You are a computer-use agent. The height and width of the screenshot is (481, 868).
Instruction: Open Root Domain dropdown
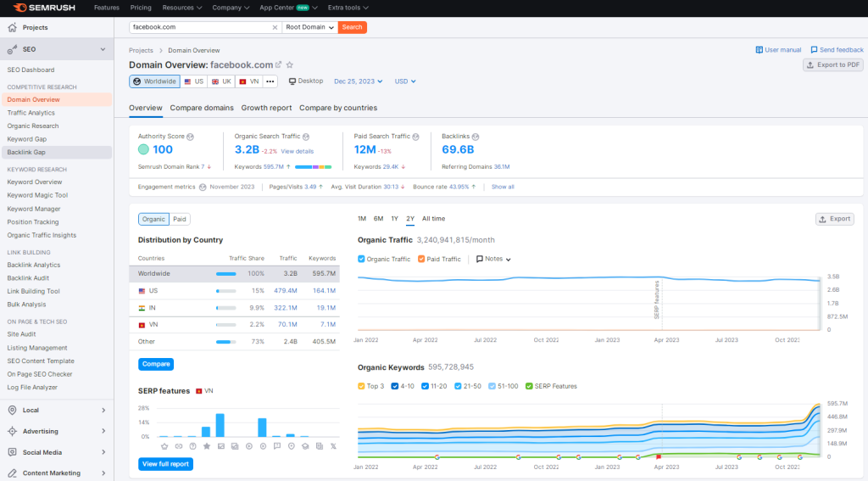click(309, 27)
